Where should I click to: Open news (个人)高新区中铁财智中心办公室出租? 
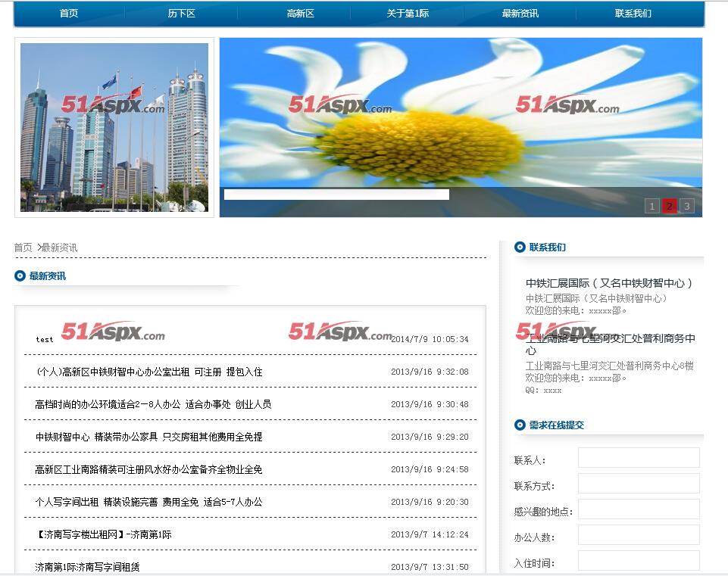pyautogui.click(x=148, y=372)
